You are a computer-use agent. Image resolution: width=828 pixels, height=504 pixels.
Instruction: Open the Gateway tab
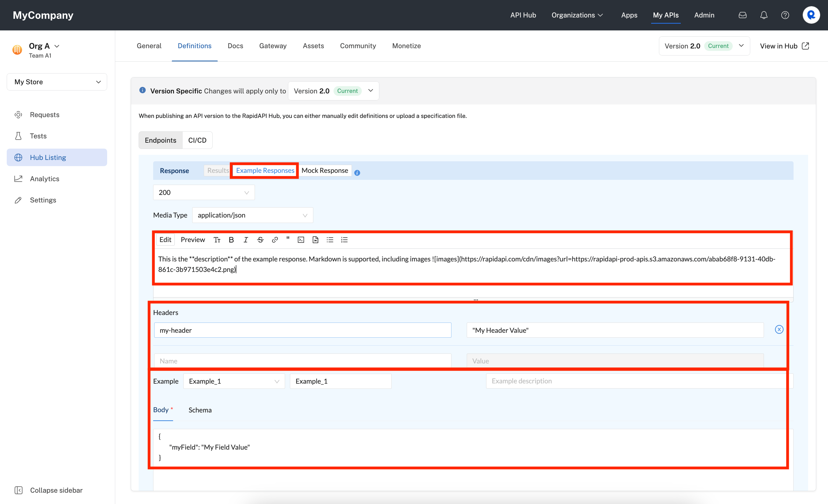click(272, 46)
